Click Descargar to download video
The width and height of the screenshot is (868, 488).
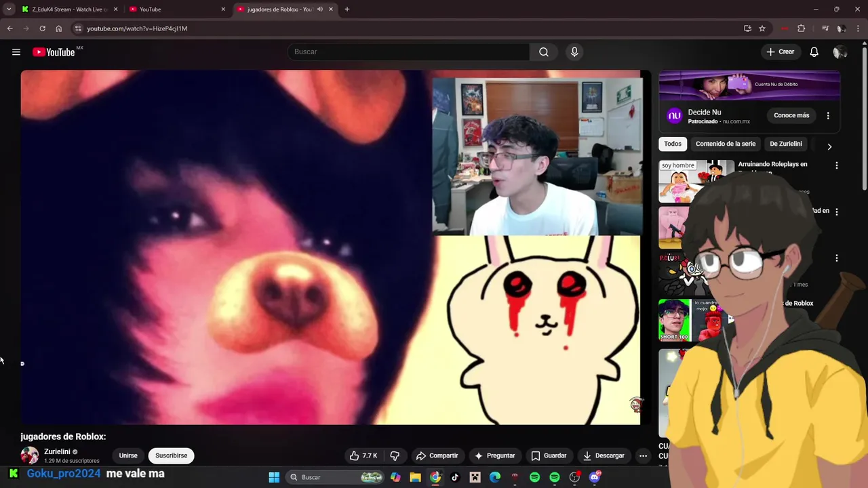pyautogui.click(x=604, y=455)
